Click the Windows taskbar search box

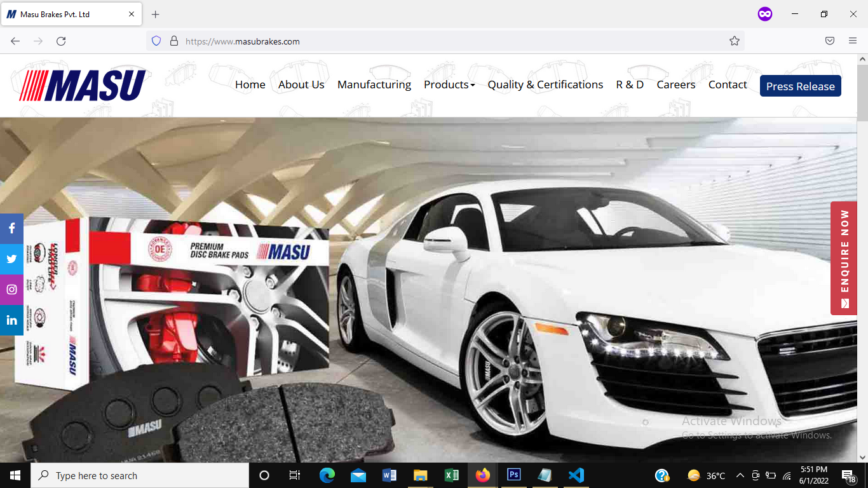(140, 475)
